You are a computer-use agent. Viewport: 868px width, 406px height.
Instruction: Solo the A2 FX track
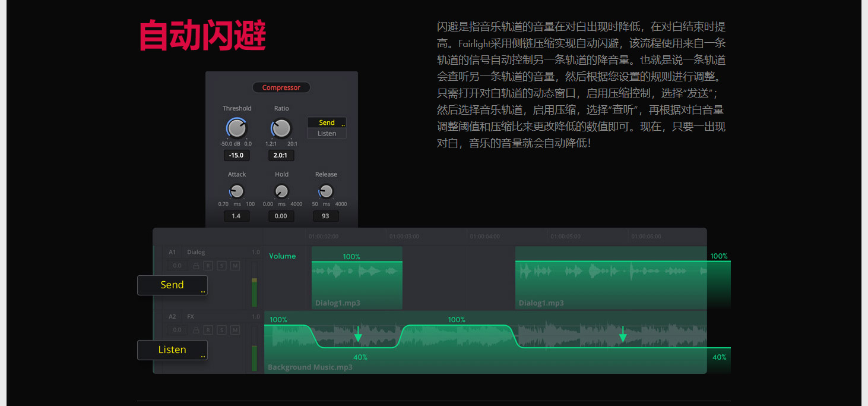click(221, 330)
